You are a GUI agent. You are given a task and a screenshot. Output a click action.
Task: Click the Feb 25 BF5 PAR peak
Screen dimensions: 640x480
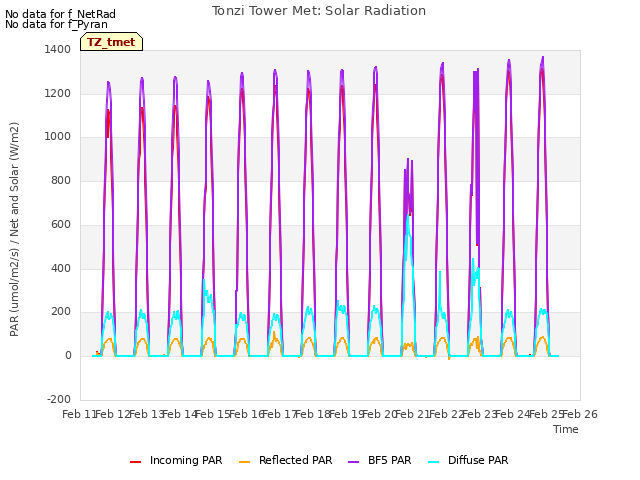click(543, 57)
